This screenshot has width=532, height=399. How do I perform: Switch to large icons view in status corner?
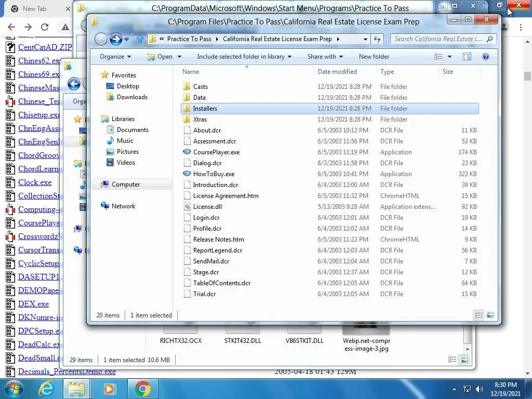[490, 315]
